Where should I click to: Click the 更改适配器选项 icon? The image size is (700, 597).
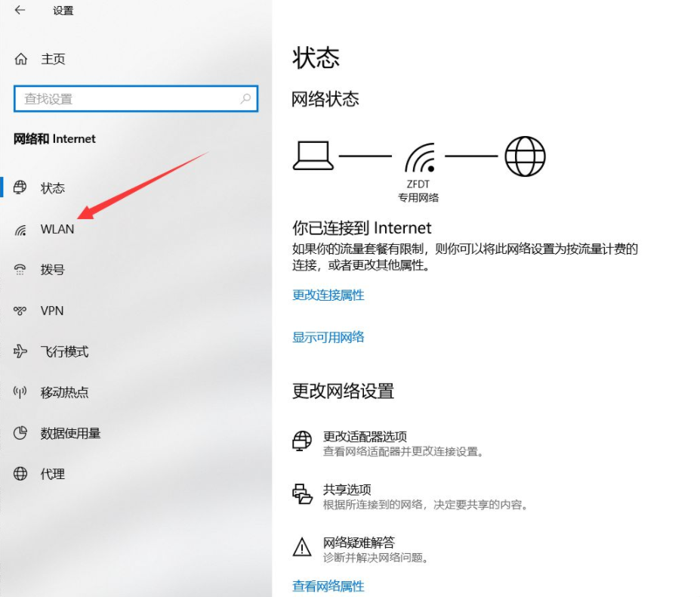point(302,442)
